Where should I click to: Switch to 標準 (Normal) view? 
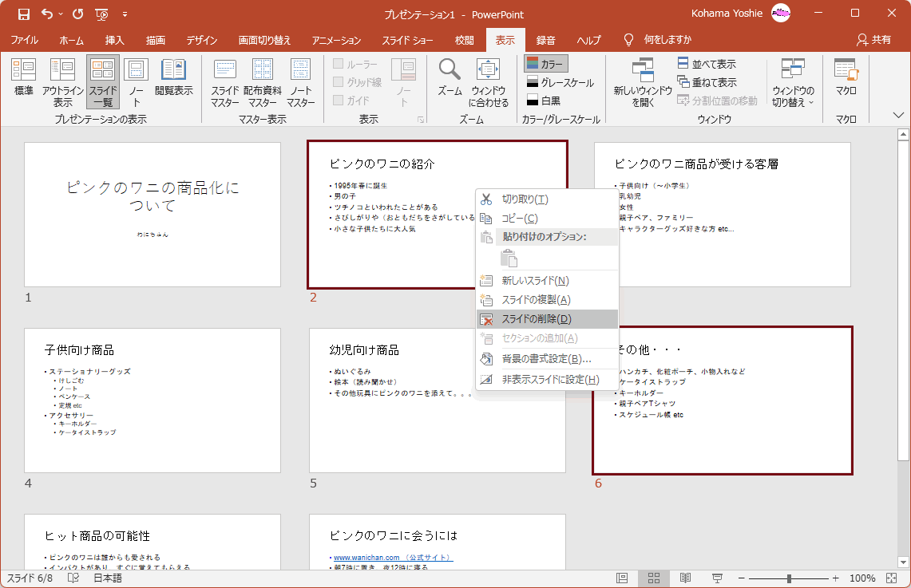24,77
